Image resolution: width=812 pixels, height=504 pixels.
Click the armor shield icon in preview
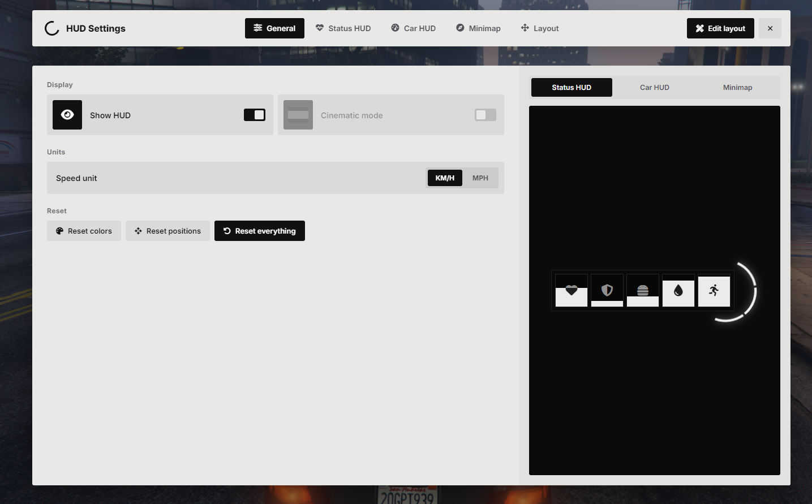(607, 290)
